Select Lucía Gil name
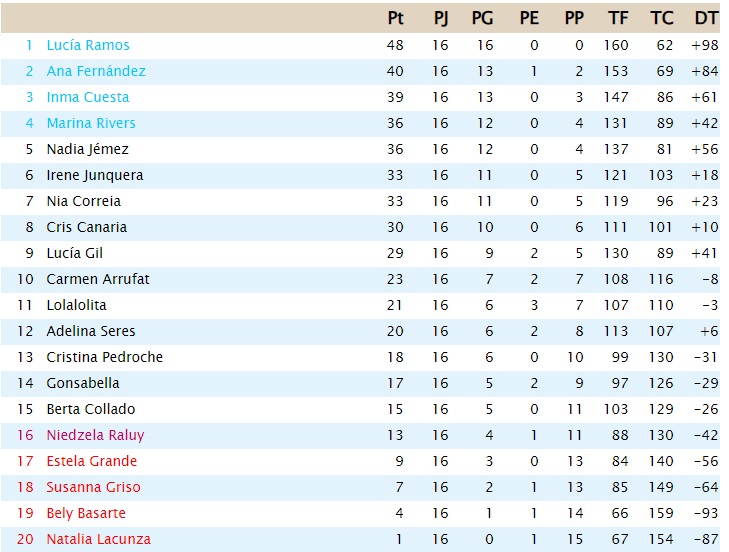Screen dimensions: 729x552 [x=74, y=253]
